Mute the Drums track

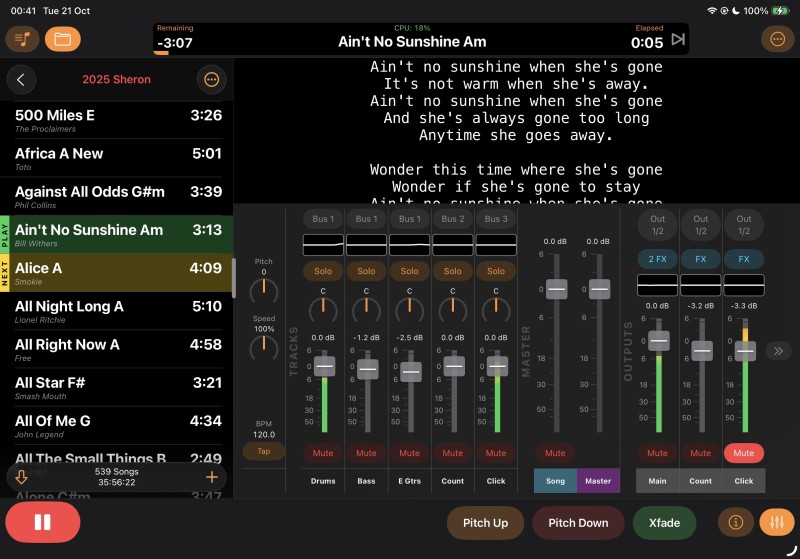click(323, 453)
